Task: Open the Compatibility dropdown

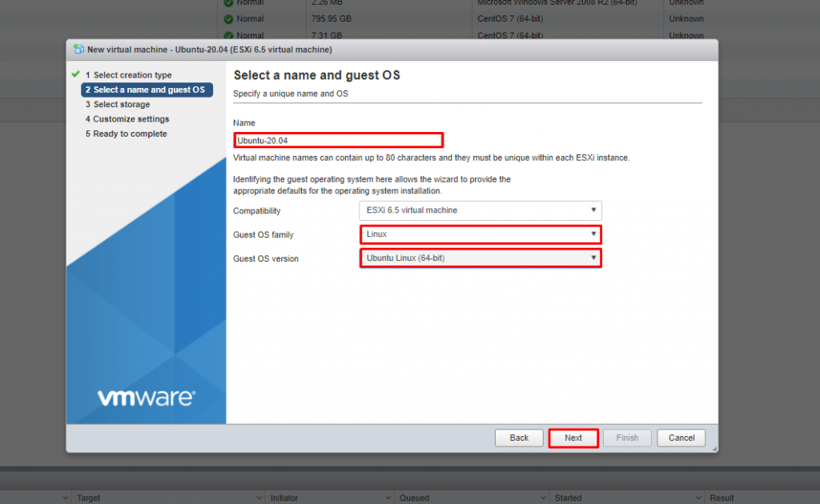Action: tap(480, 210)
